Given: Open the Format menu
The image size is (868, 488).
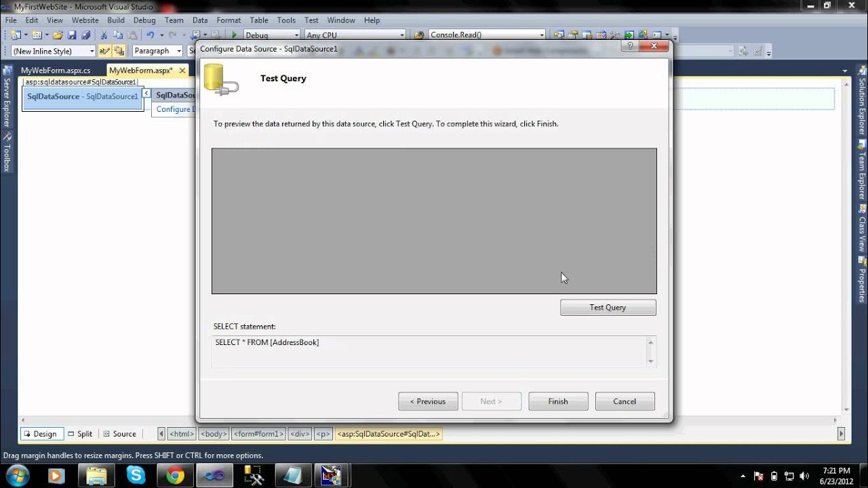Looking at the screenshot, I should tap(229, 20).
